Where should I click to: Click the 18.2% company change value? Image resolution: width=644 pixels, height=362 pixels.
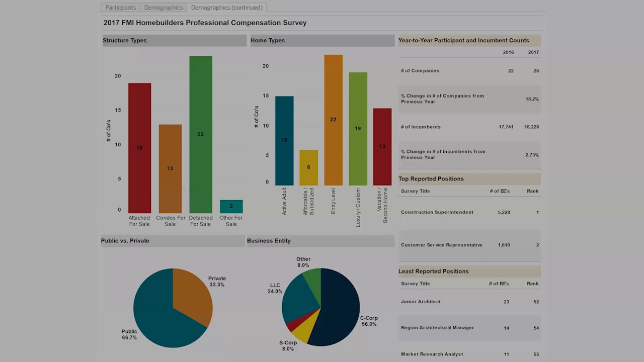point(532,99)
